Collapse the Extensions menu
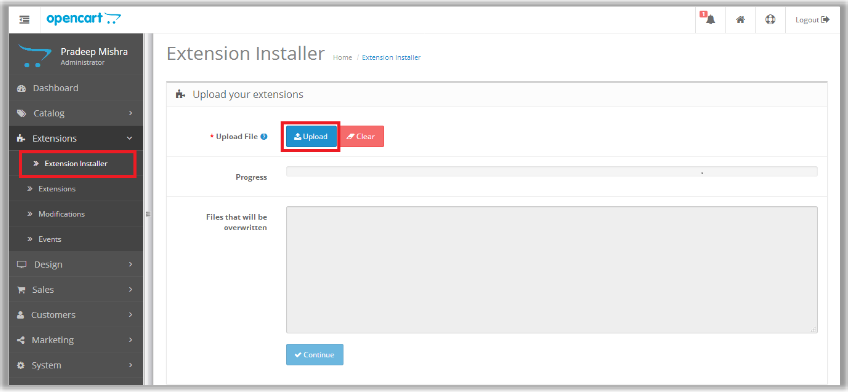848x392 pixels. [76, 138]
